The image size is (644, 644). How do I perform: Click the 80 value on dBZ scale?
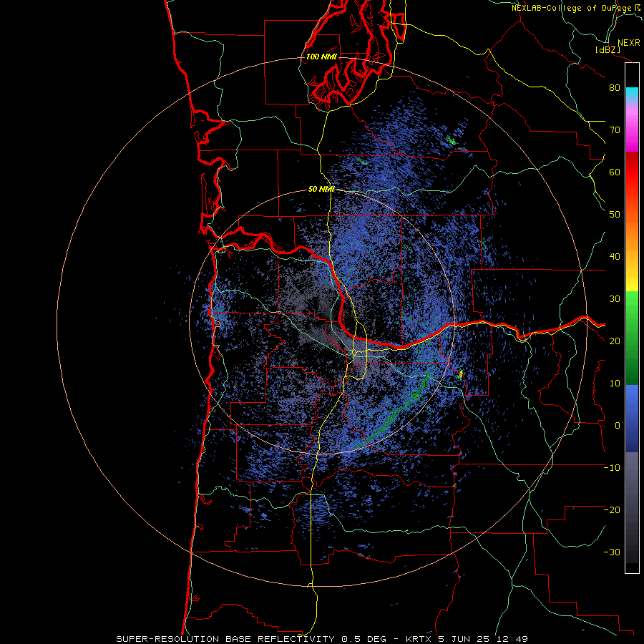point(615,88)
